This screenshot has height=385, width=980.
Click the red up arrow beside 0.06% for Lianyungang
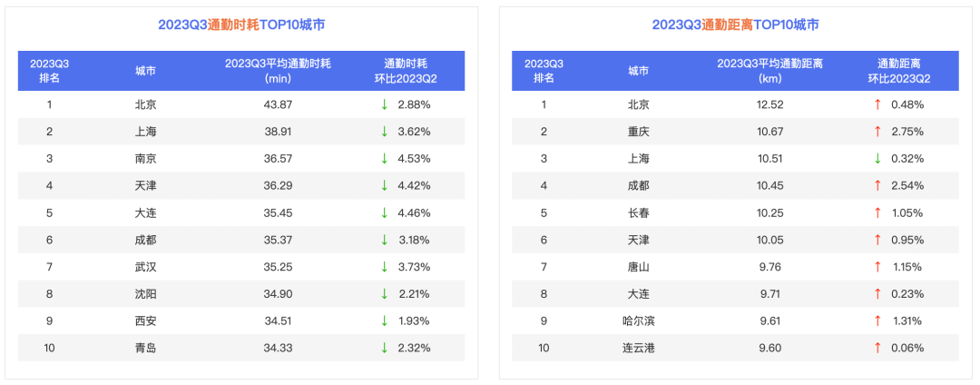877,348
